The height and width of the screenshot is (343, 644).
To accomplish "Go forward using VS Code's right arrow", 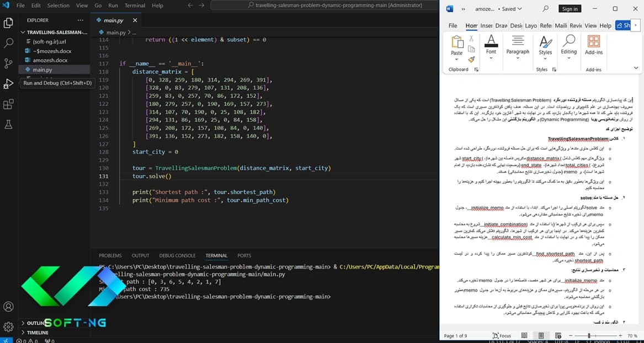I will tap(201, 6).
